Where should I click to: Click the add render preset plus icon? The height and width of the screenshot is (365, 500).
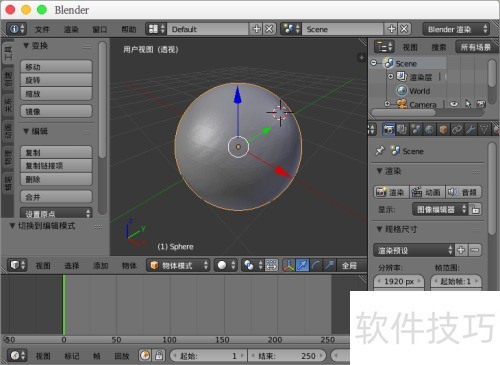pyautogui.click(x=461, y=250)
